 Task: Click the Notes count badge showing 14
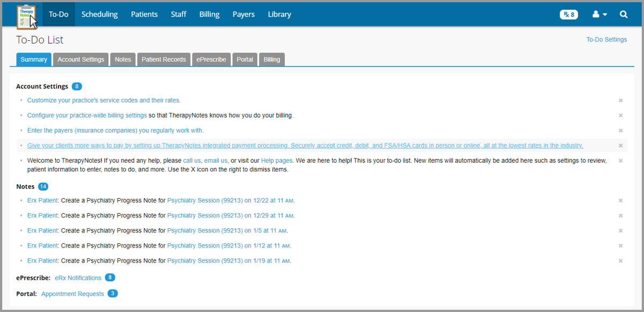tap(43, 186)
